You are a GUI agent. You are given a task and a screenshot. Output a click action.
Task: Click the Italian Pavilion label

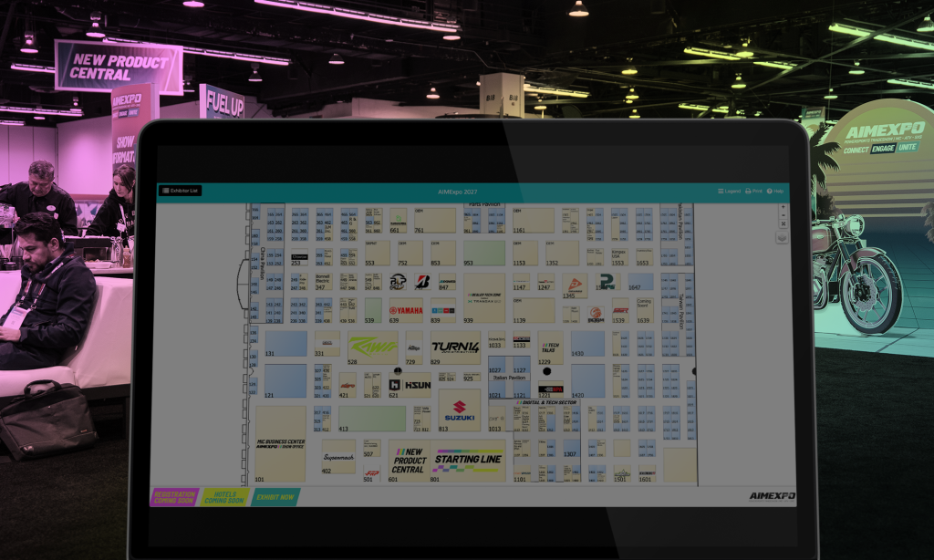[x=509, y=378]
